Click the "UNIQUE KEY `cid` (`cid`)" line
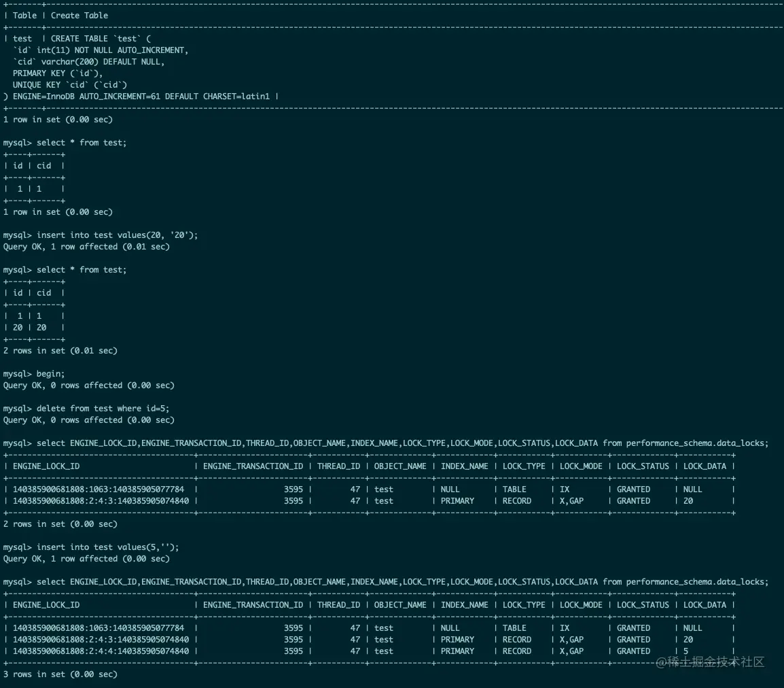The height and width of the screenshot is (688, 784). point(70,84)
